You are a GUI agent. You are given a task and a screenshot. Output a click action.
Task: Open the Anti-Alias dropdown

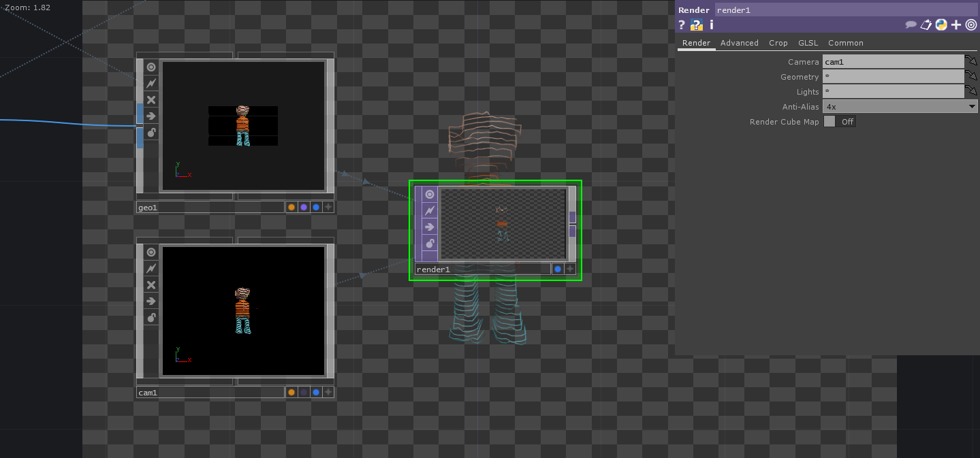[x=899, y=107]
